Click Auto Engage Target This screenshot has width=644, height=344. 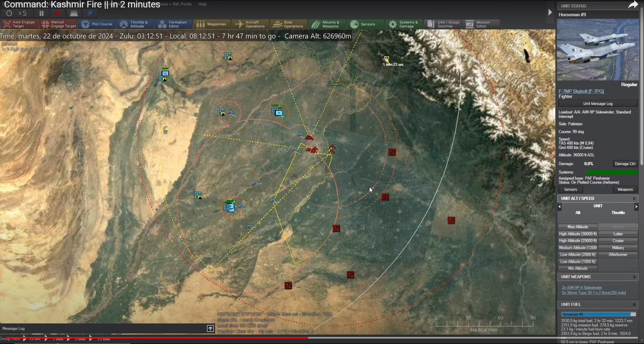20,24
